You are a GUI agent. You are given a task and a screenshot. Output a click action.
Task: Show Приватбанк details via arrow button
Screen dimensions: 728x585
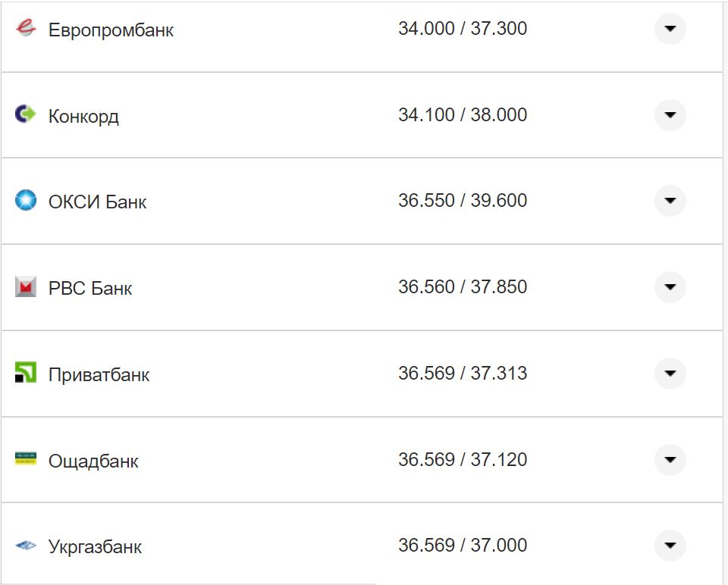670,374
